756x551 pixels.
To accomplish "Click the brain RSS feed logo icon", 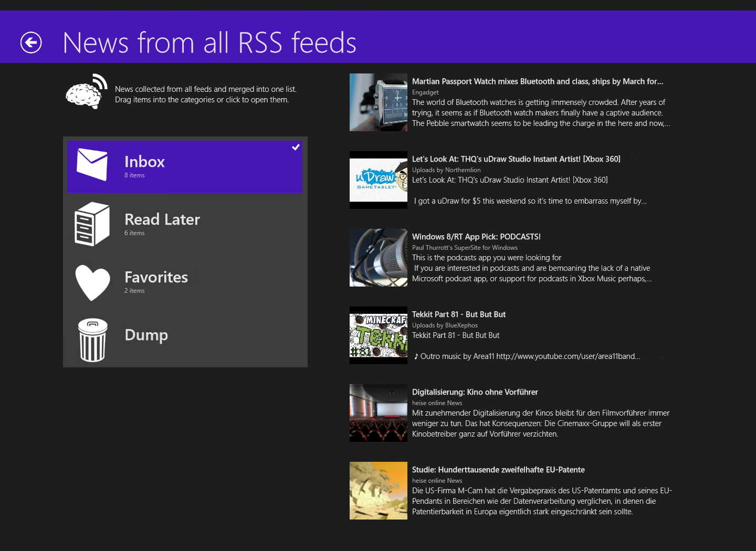I will click(87, 91).
